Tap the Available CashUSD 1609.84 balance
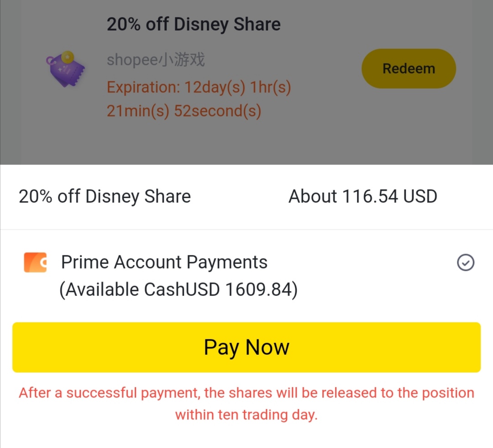Screen dimensions: 493x448 [178, 290]
